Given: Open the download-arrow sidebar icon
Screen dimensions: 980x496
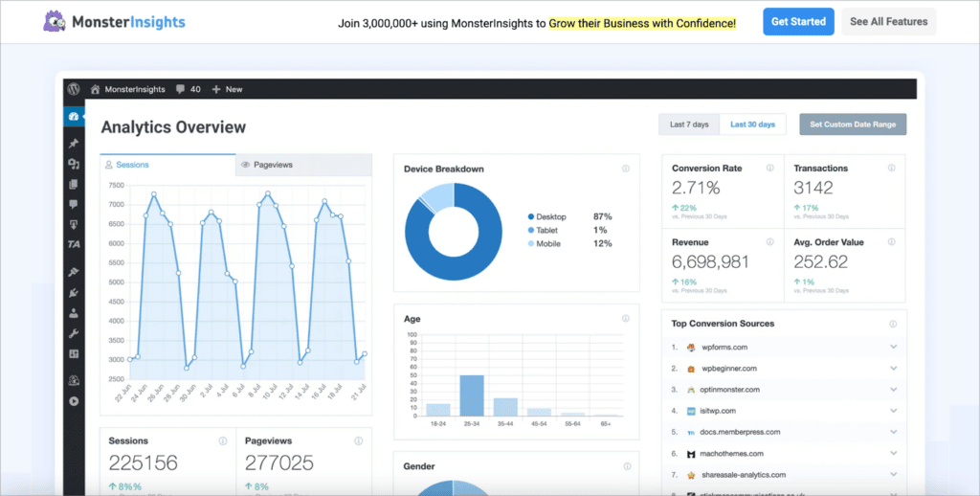Looking at the screenshot, I should click(x=74, y=225).
